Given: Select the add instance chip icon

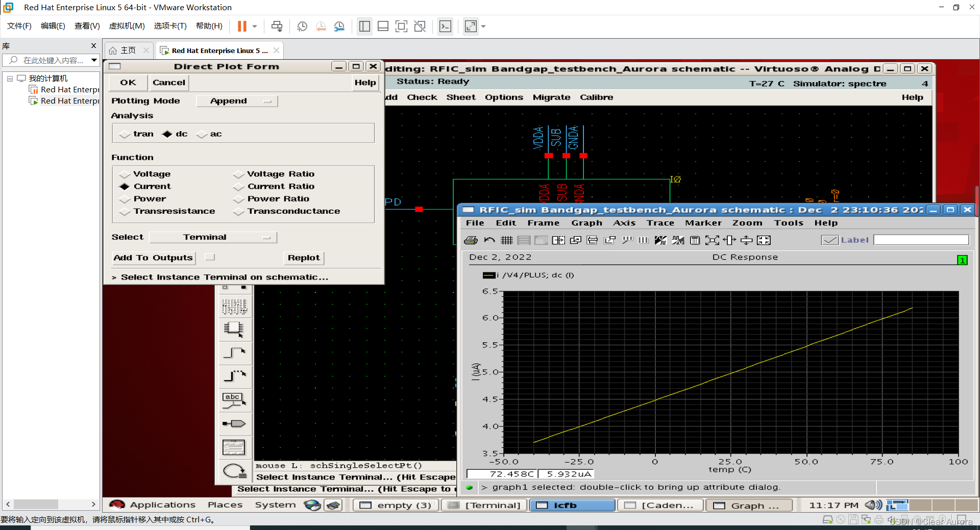Looking at the screenshot, I should click(234, 330).
